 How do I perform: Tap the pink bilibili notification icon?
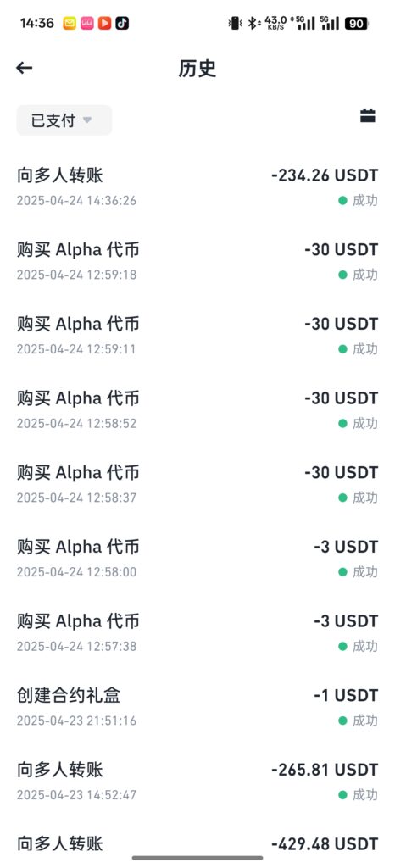[86, 23]
